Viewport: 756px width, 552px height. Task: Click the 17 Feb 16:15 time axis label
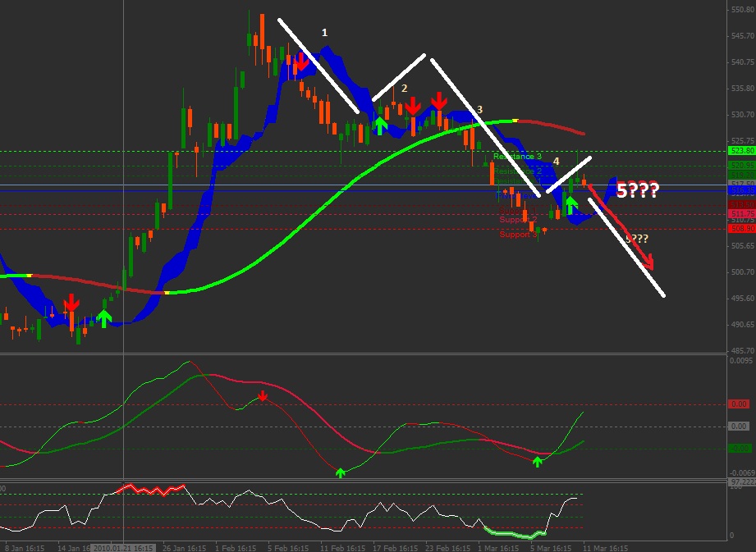click(395, 548)
